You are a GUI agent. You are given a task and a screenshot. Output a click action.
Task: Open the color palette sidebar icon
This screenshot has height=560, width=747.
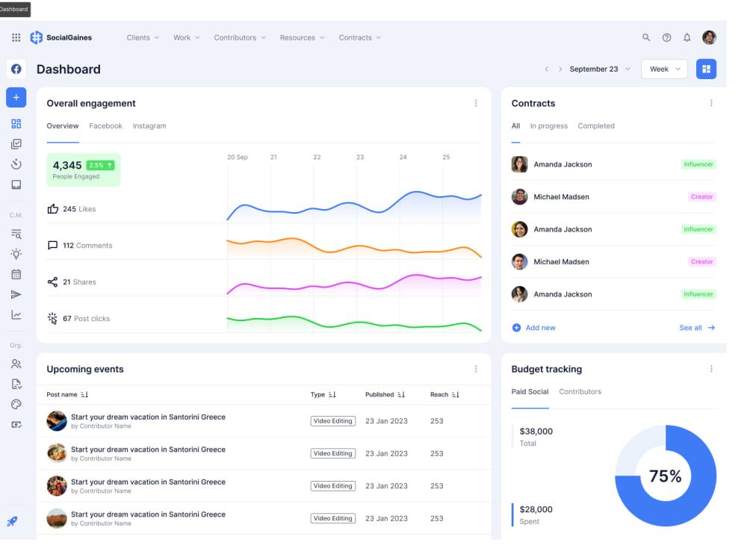(16, 404)
